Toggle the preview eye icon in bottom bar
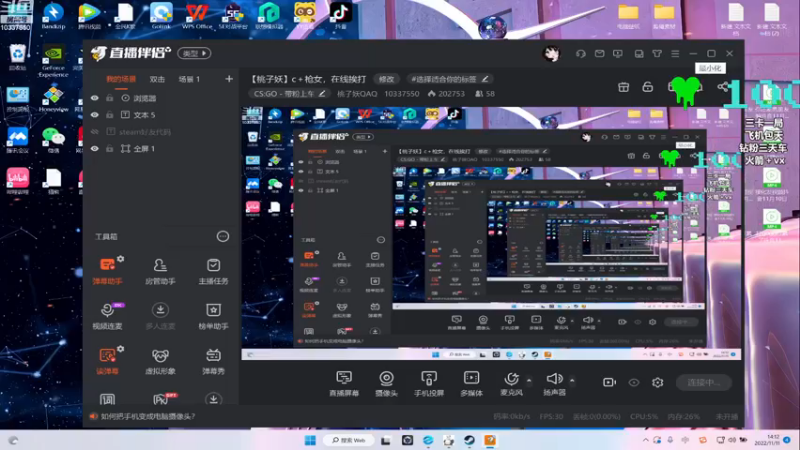 tap(634, 382)
